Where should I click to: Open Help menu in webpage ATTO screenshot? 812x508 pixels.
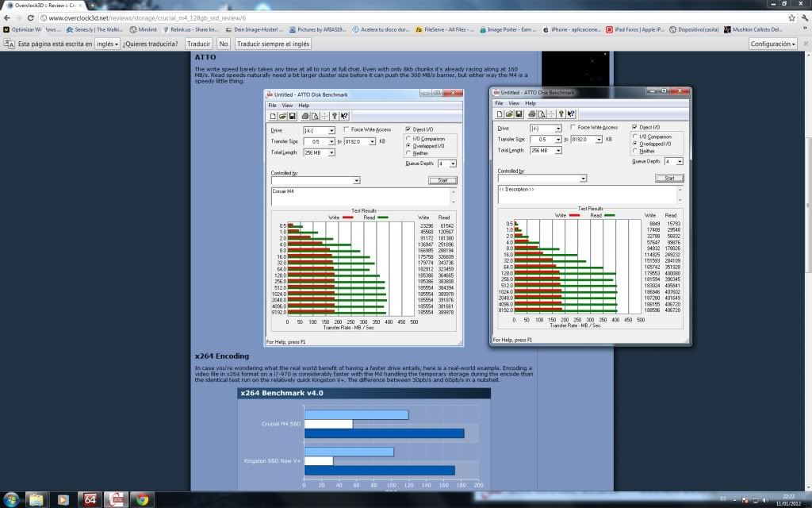(304, 106)
